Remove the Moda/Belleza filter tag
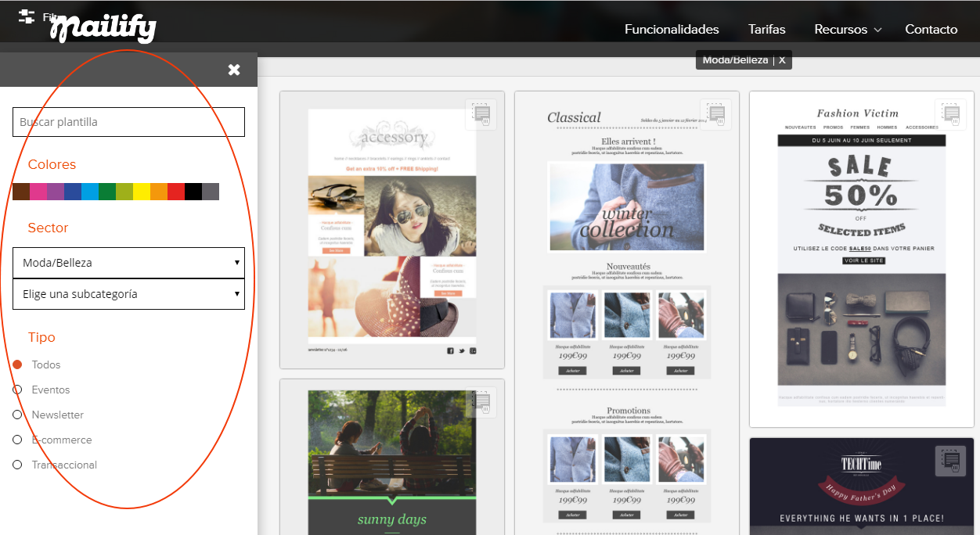The image size is (980, 535). (x=781, y=60)
